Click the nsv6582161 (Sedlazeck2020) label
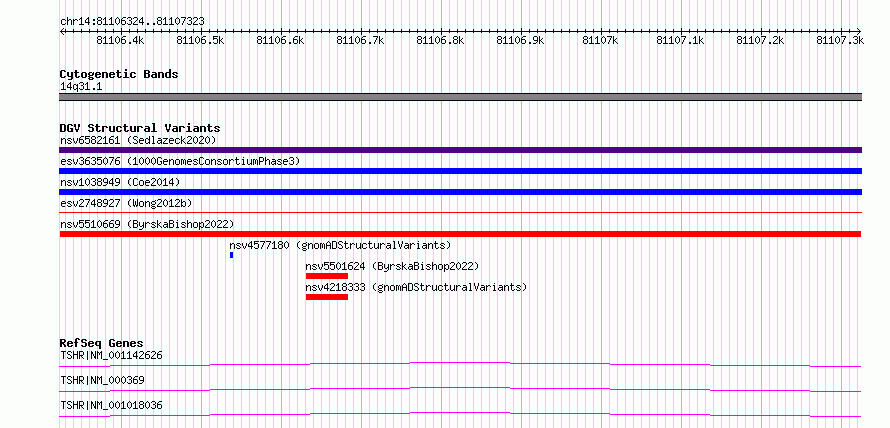This screenshot has width=890, height=428. [138, 140]
